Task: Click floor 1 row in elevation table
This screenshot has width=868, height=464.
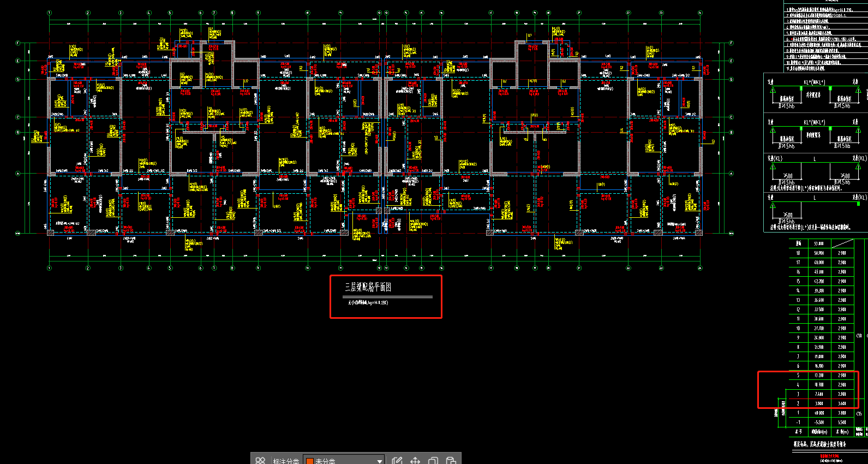Action: (822, 413)
